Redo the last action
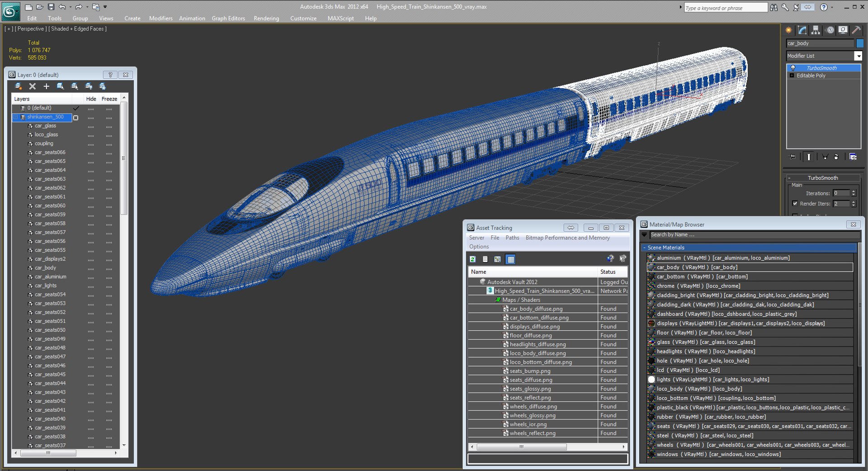 coord(79,7)
